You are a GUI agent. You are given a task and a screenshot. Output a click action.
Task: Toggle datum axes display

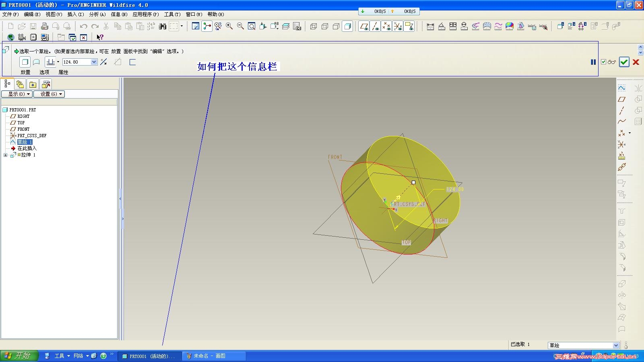point(375,26)
